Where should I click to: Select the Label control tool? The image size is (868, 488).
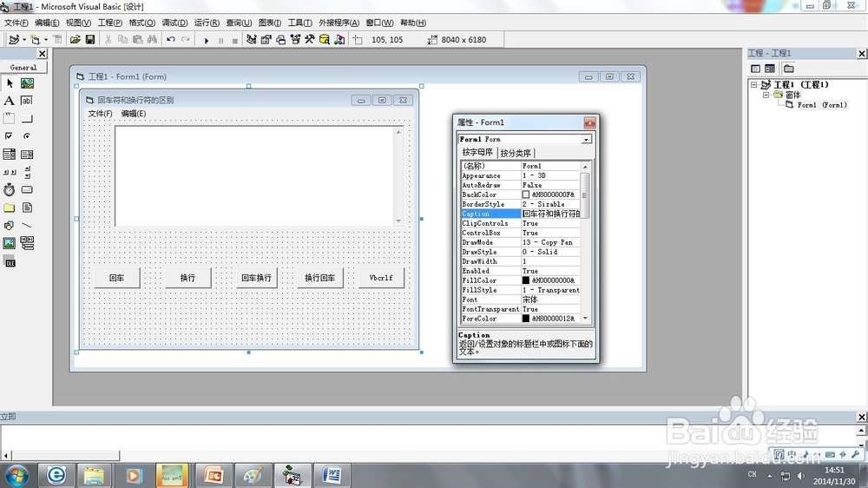(x=10, y=101)
